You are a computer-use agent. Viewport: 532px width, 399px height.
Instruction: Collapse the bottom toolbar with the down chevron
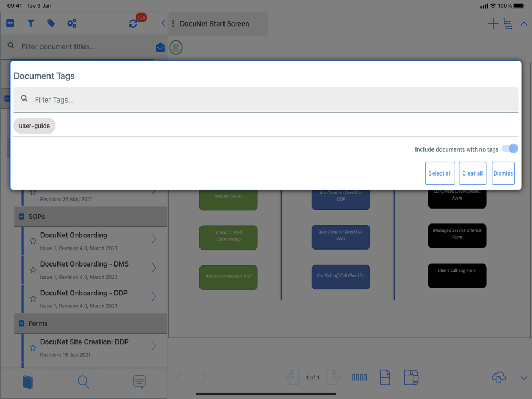click(x=524, y=378)
